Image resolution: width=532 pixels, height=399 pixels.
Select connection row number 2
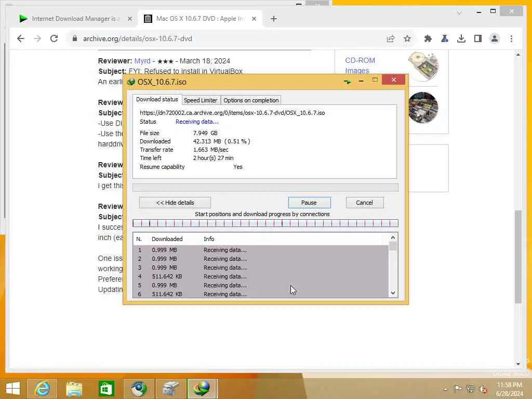261,259
